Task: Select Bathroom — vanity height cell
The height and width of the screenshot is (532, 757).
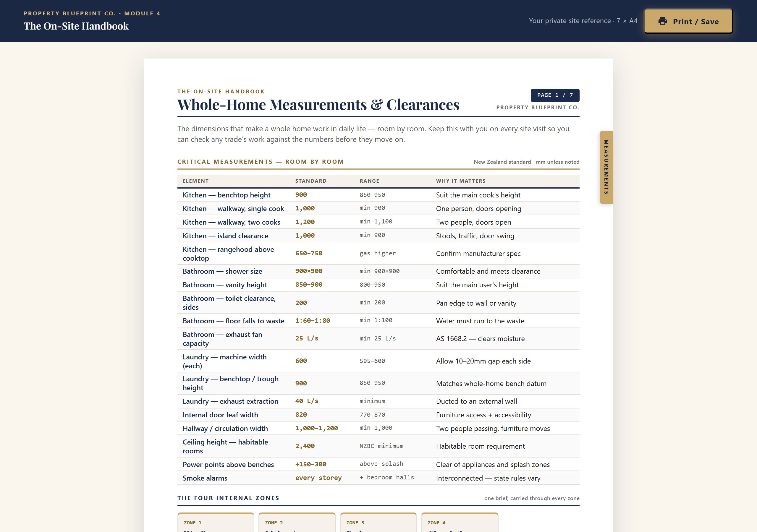Action: point(225,285)
